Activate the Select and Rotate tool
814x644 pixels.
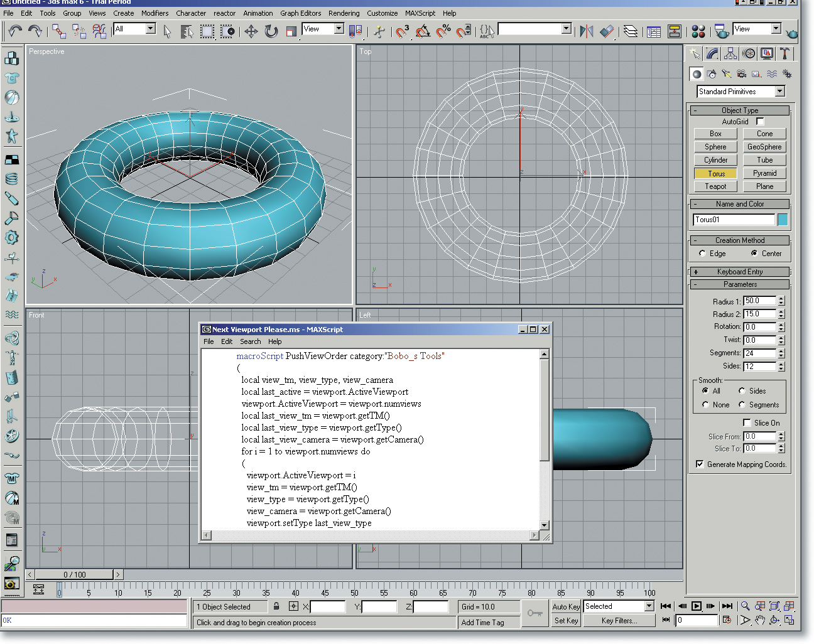coord(271,31)
